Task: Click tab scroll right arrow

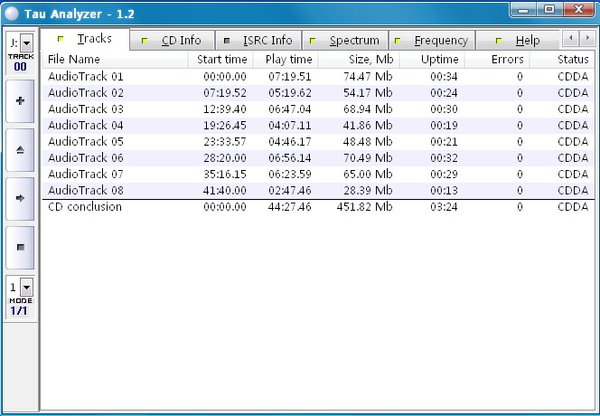Action: 587,38
